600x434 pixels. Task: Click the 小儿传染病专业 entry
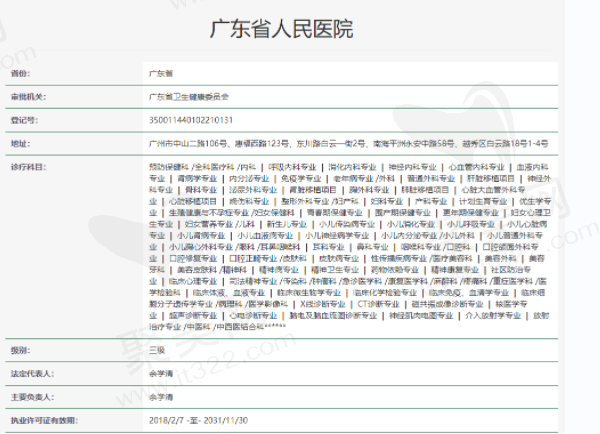point(347,224)
